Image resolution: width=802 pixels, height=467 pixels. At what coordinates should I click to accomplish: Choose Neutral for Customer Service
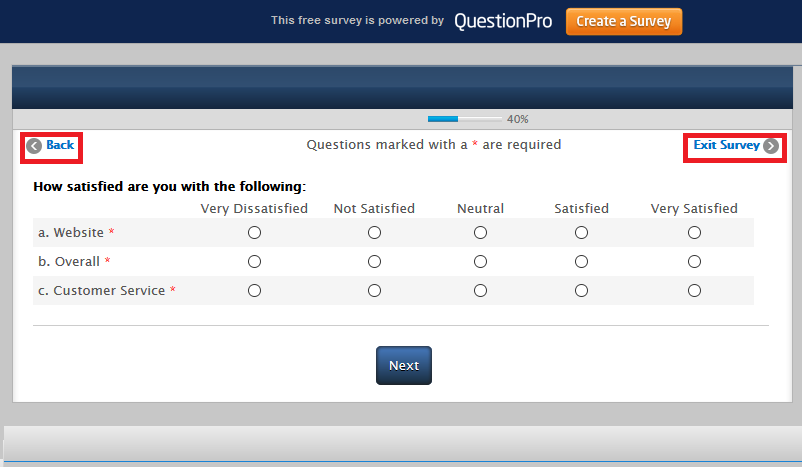[x=480, y=291]
